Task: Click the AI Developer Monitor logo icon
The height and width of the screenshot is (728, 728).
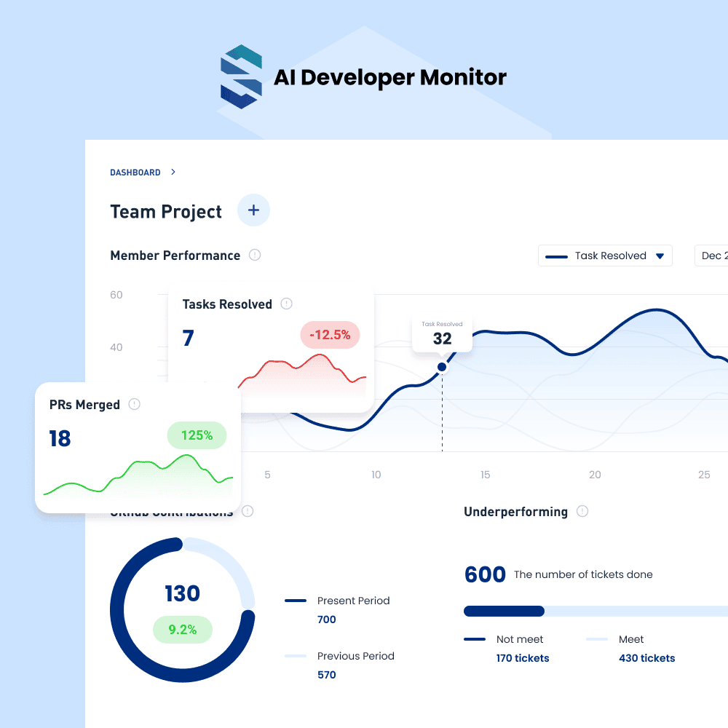Action: [239, 75]
